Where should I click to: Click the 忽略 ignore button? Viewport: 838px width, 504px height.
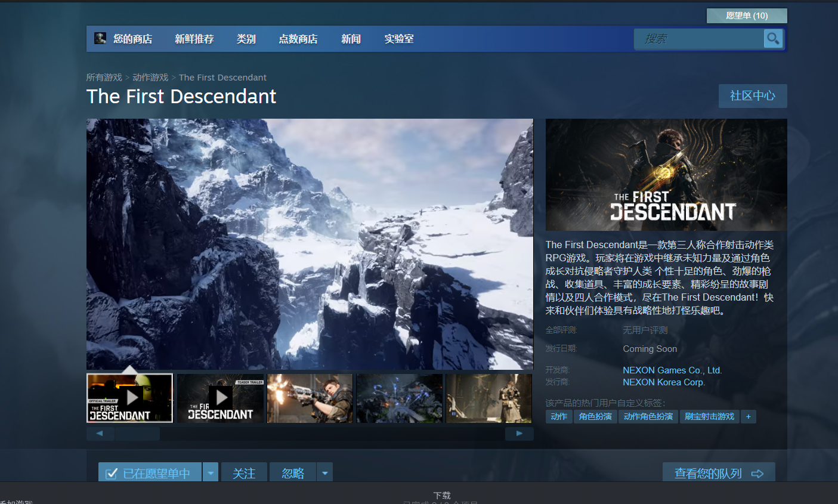point(293,473)
